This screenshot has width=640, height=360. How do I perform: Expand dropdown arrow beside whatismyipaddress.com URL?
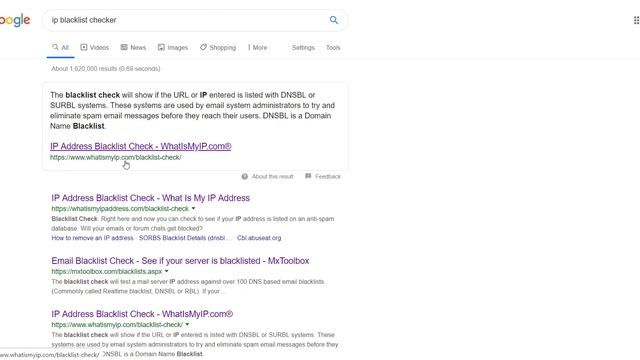click(x=193, y=209)
